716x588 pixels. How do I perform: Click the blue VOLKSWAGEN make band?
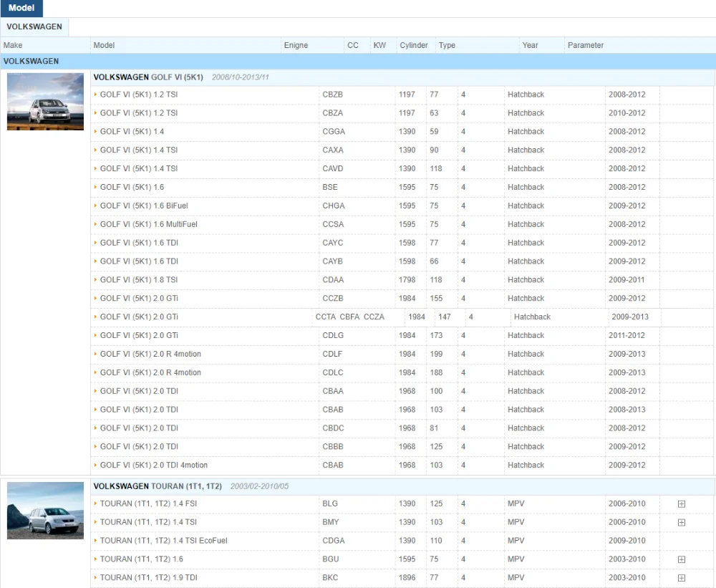point(358,61)
